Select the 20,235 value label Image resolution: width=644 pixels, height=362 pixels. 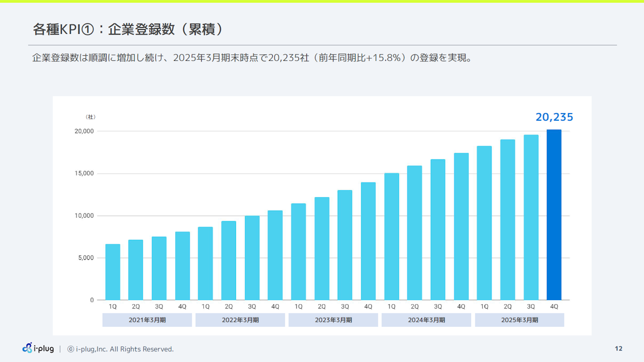[x=554, y=117]
